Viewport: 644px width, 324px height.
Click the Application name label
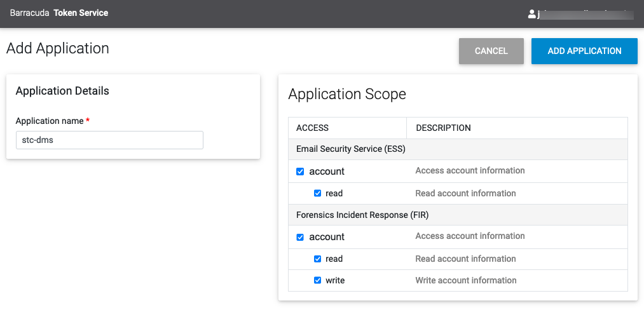[x=50, y=121]
